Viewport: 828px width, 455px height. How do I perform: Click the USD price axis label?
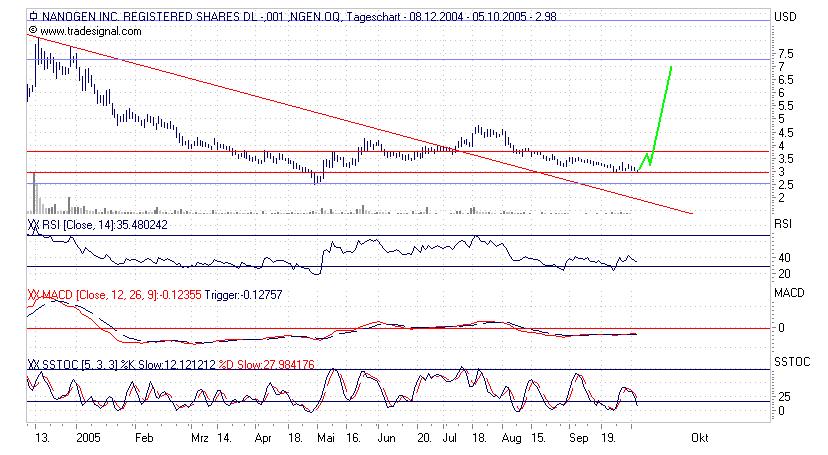click(x=786, y=17)
